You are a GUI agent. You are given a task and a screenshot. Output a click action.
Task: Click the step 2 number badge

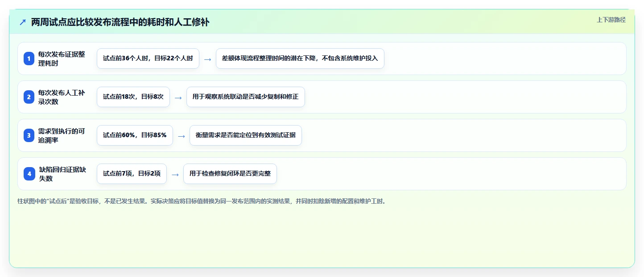tap(29, 97)
